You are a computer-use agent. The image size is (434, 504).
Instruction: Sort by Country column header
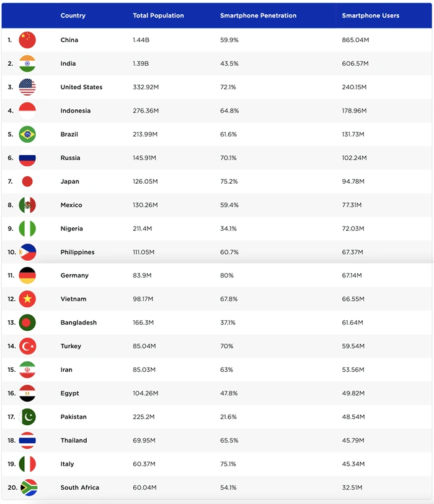tap(73, 16)
